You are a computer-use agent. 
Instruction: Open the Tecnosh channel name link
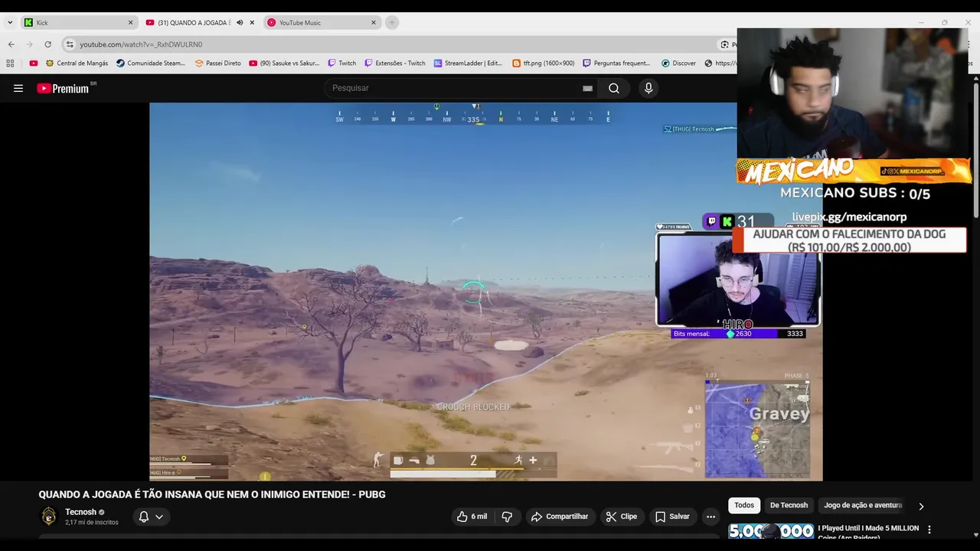pos(80,512)
